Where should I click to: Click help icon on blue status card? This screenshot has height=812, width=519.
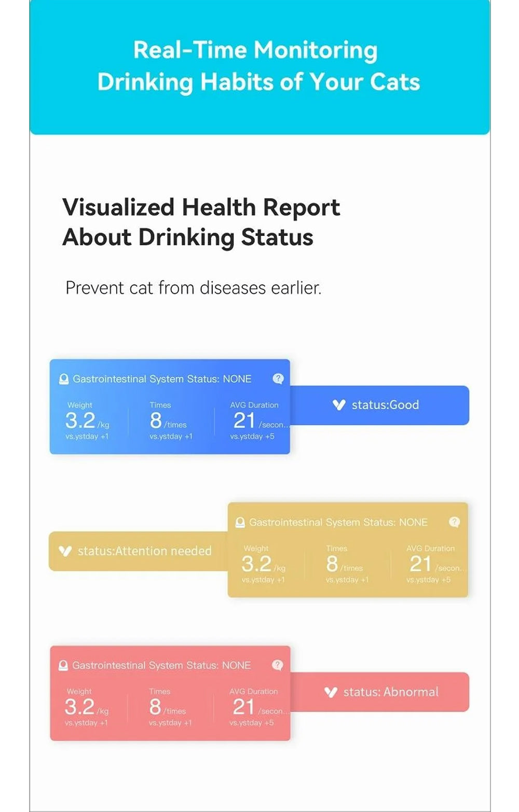pos(278,379)
